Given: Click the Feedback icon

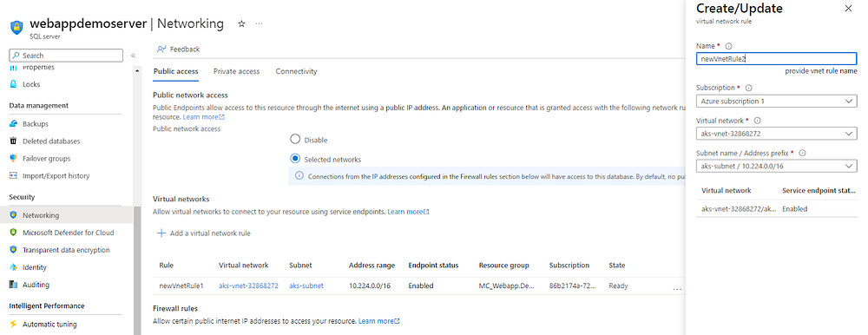Looking at the screenshot, I should (x=161, y=49).
